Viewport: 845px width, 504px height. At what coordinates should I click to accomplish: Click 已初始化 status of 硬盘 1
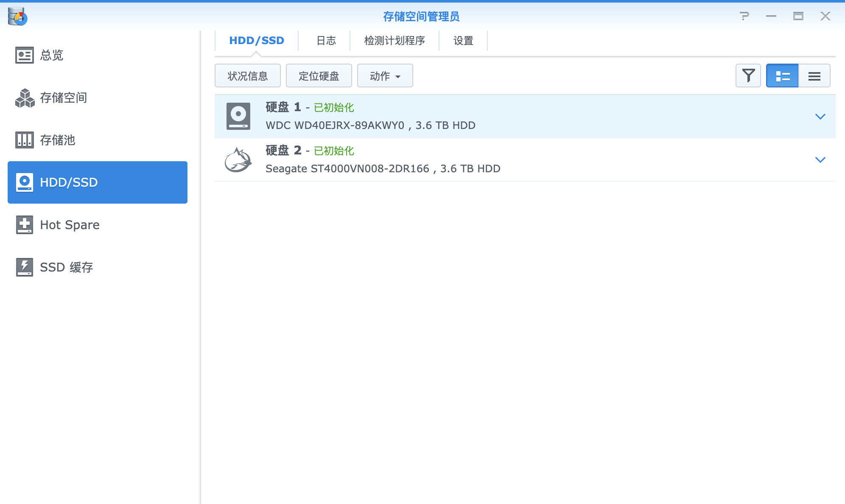(x=333, y=107)
